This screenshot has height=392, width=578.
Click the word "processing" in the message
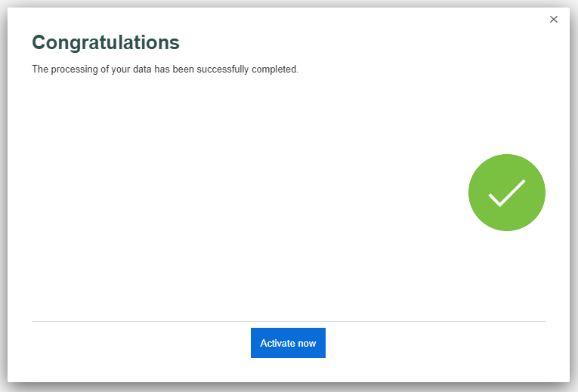75,69
